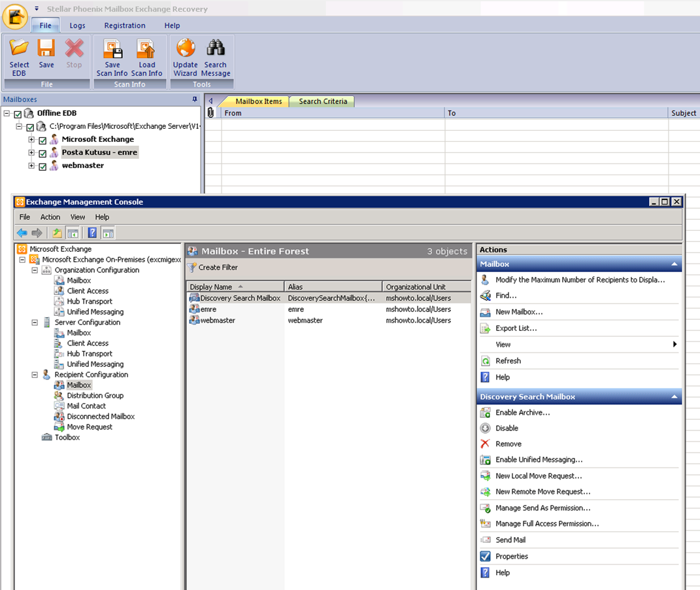Select Distribution Group in console tree

tap(95, 396)
